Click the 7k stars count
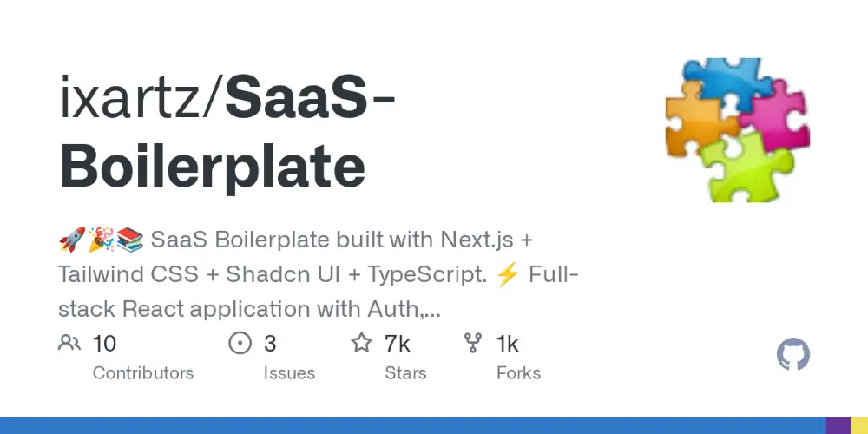868x434 pixels. (x=397, y=344)
